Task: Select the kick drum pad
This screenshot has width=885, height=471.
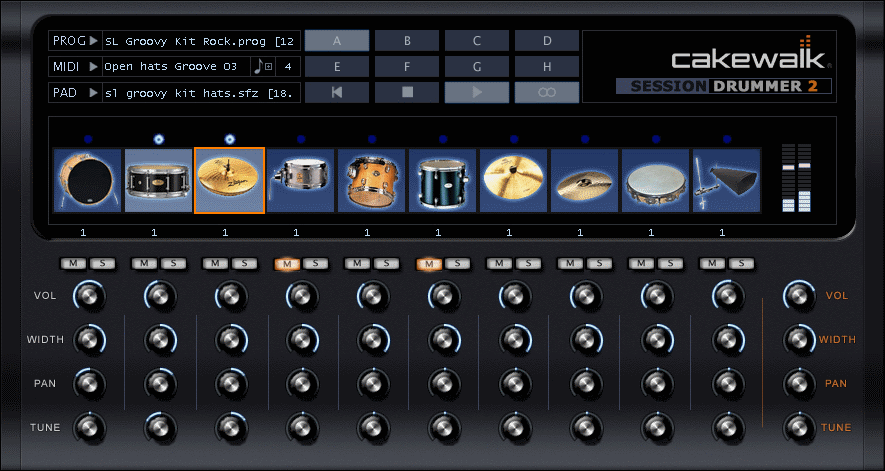Action: point(87,181)
